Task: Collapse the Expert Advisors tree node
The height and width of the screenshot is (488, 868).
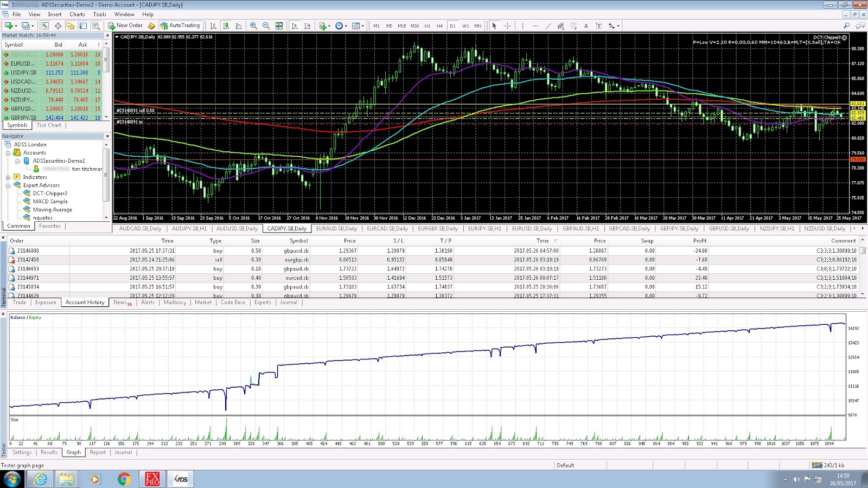Action: point(8,185)
